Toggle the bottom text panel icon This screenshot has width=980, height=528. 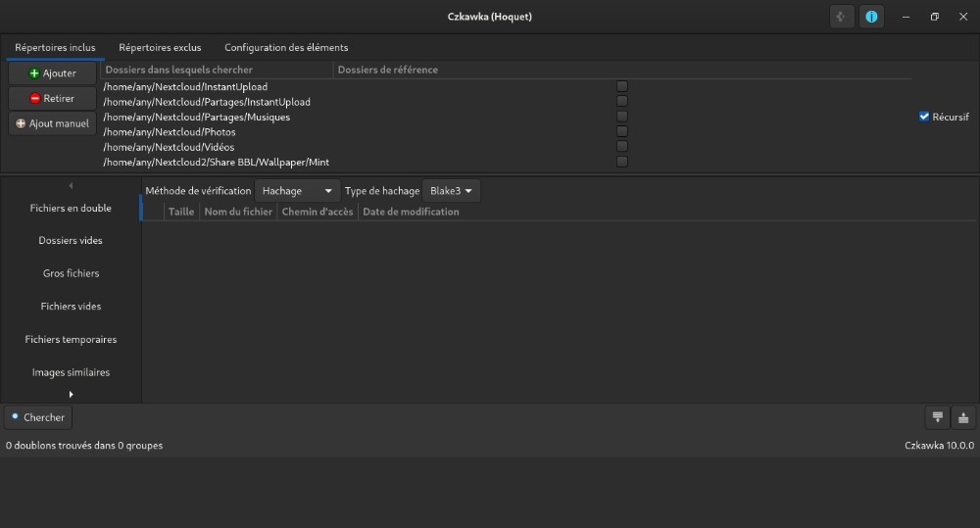coord(963,417)
